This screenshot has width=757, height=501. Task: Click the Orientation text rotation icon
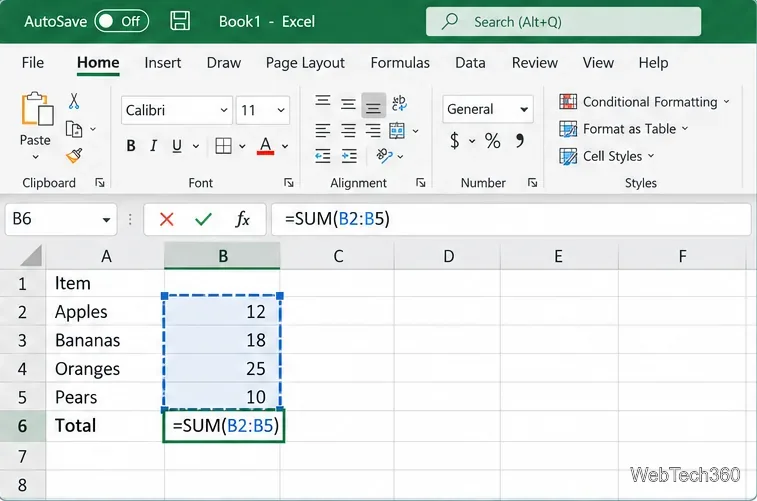coord(384,155)
